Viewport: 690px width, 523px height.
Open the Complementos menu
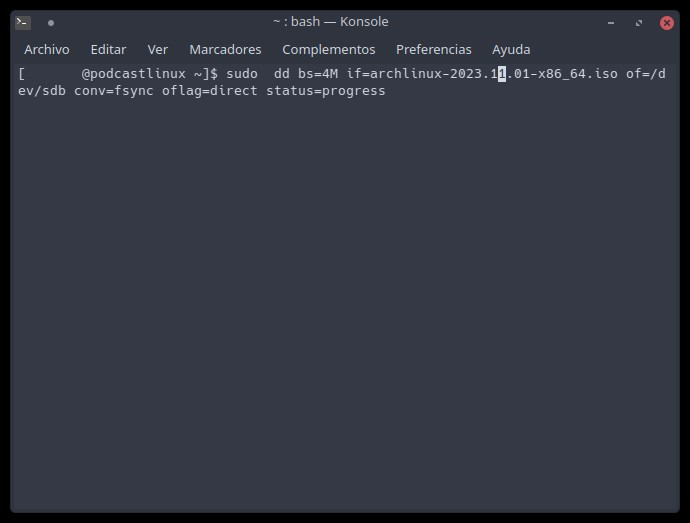coord(328,49)
